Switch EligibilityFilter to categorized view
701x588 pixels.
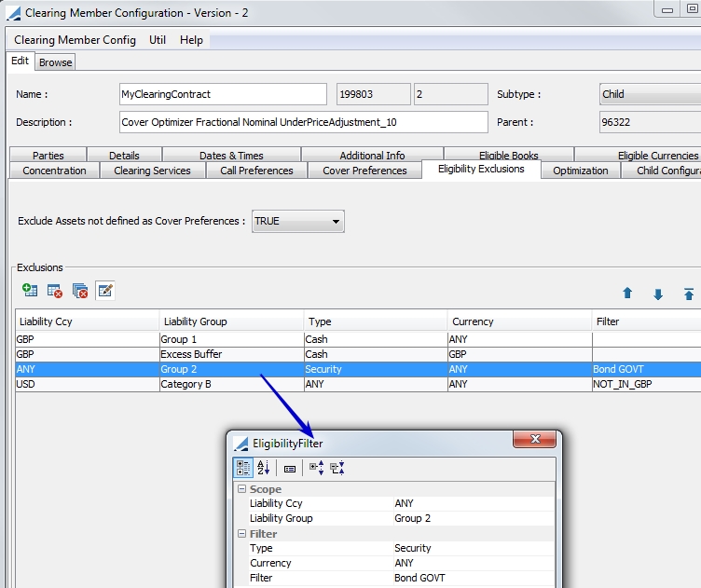point(243,468)
